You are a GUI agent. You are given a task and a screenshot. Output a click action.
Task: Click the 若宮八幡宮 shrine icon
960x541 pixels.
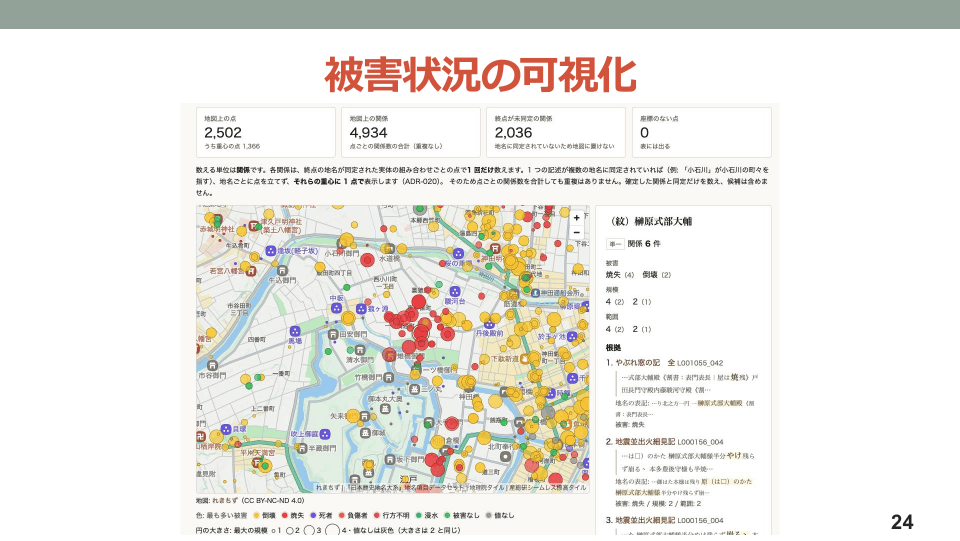tap(251, 271)
